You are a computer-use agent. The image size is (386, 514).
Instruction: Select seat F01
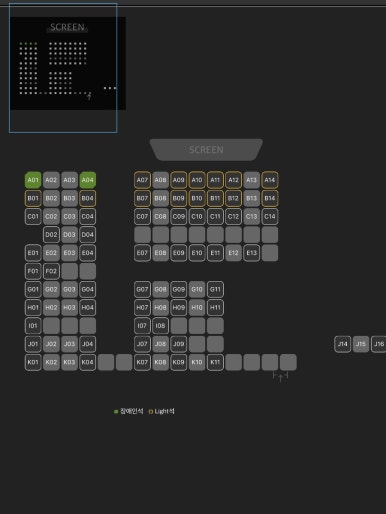coord(33,271)
